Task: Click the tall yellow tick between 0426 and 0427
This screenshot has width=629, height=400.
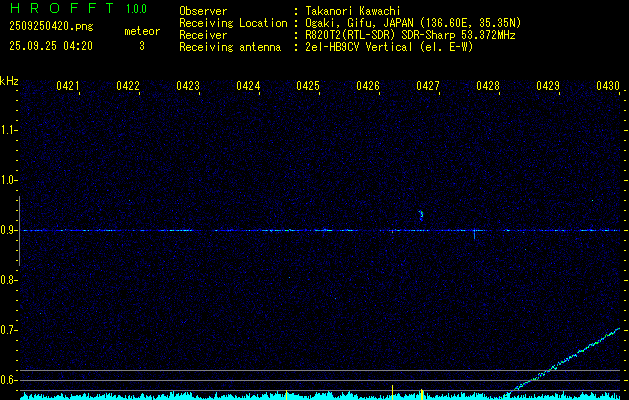Action: (x=392, y=392)
